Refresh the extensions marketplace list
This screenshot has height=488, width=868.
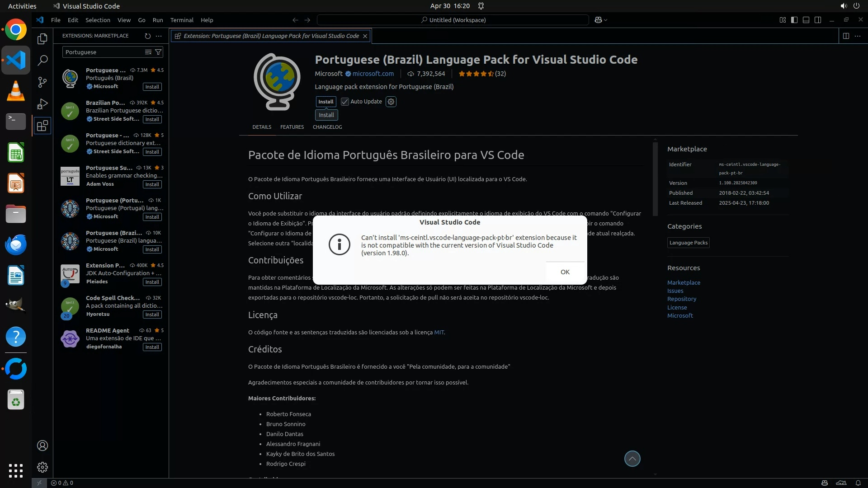coord(147,36)
